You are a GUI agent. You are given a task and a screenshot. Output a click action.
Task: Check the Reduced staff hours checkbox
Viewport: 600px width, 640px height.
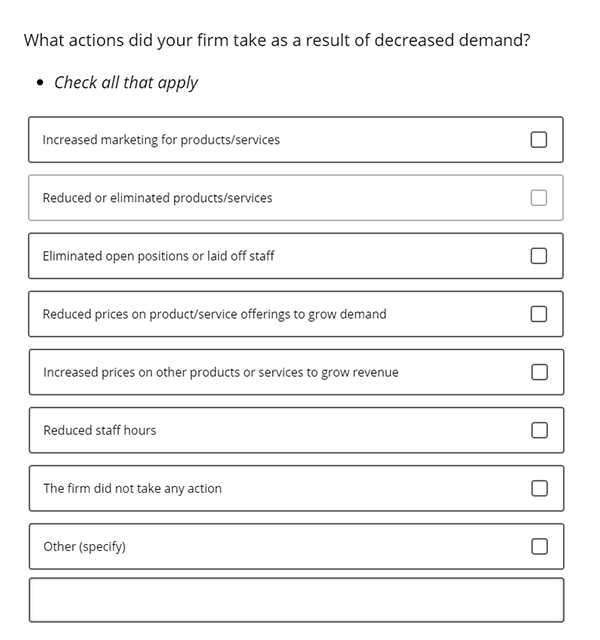click(x=539, y=430)
